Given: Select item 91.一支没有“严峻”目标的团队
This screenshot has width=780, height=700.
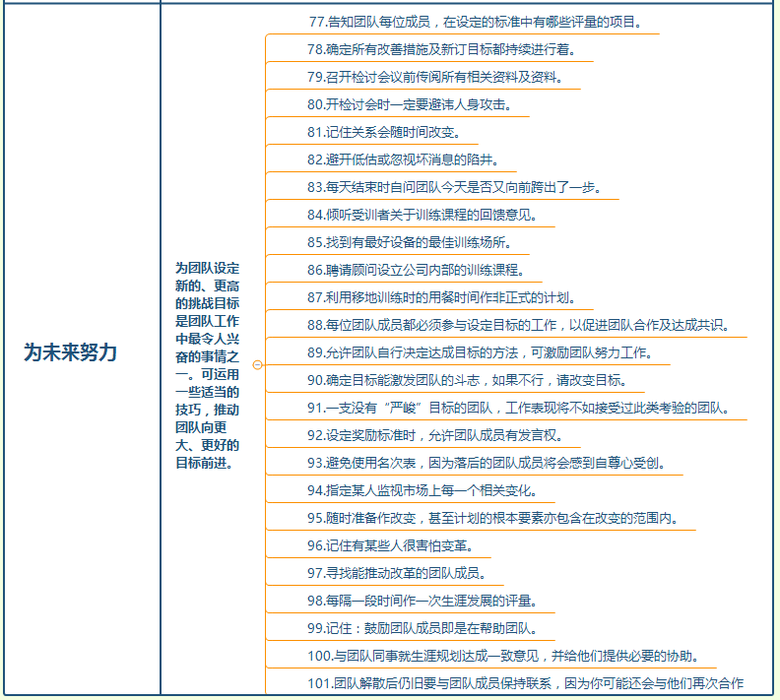Looking at the screenshot, I should 519,409.
